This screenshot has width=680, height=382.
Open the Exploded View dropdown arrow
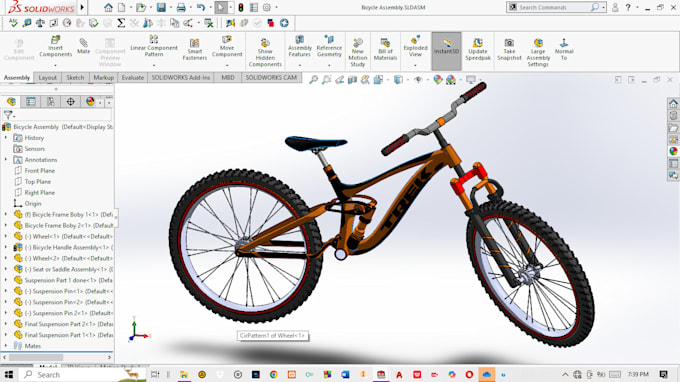click(x=415, y=65)
